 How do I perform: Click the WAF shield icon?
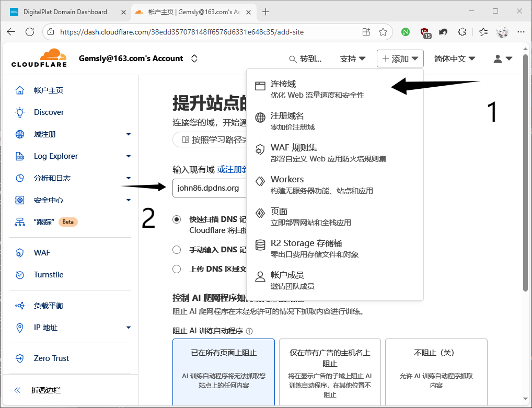20,252
